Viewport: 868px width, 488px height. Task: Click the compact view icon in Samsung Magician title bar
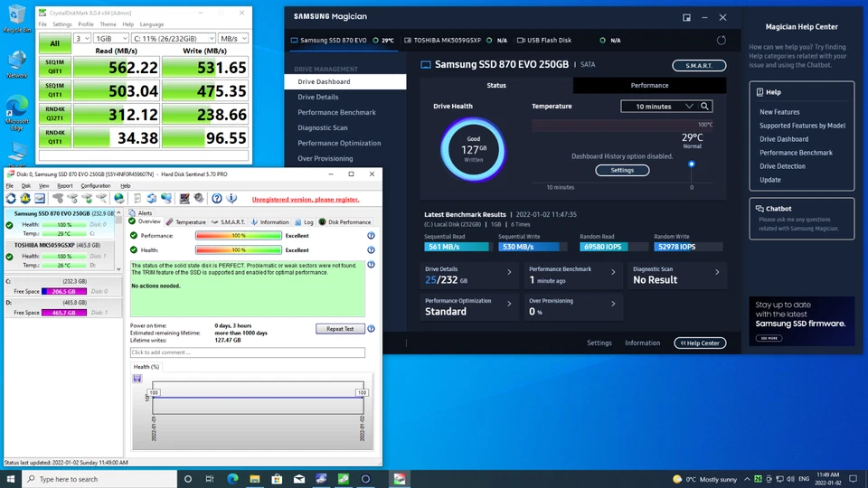click(x=686, y=18)
